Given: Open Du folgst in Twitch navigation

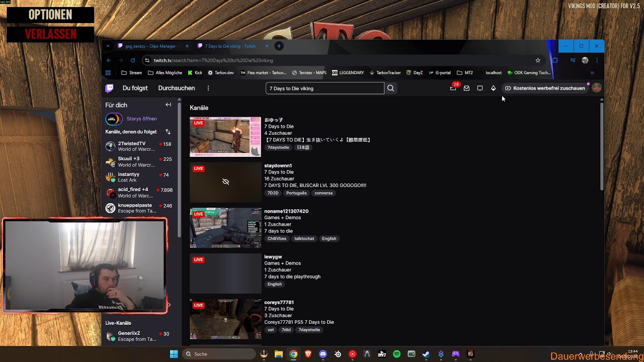Looking at the screenshot, I should point(135,88).
